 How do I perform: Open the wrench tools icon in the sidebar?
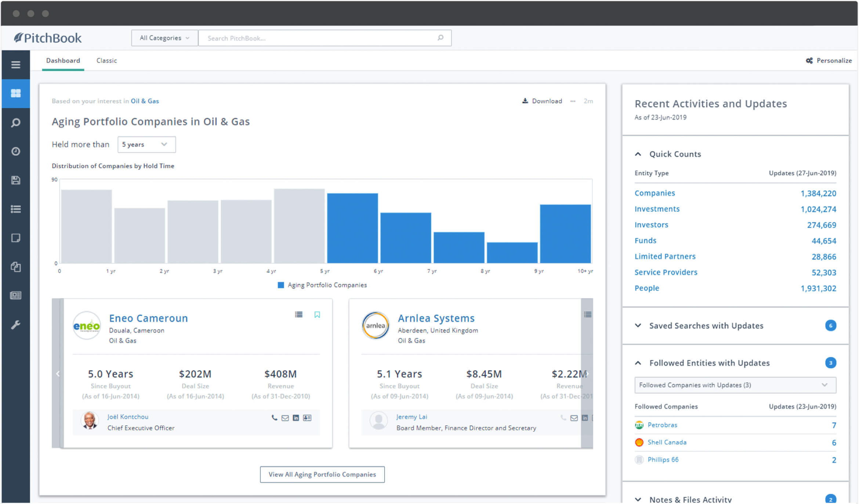coord(15,325)
